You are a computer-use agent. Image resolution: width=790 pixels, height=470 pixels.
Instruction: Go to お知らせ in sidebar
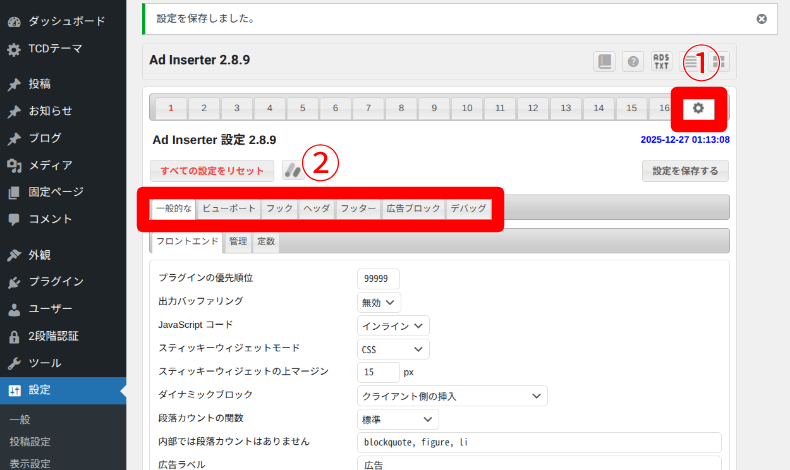click(x=63, y=111)
